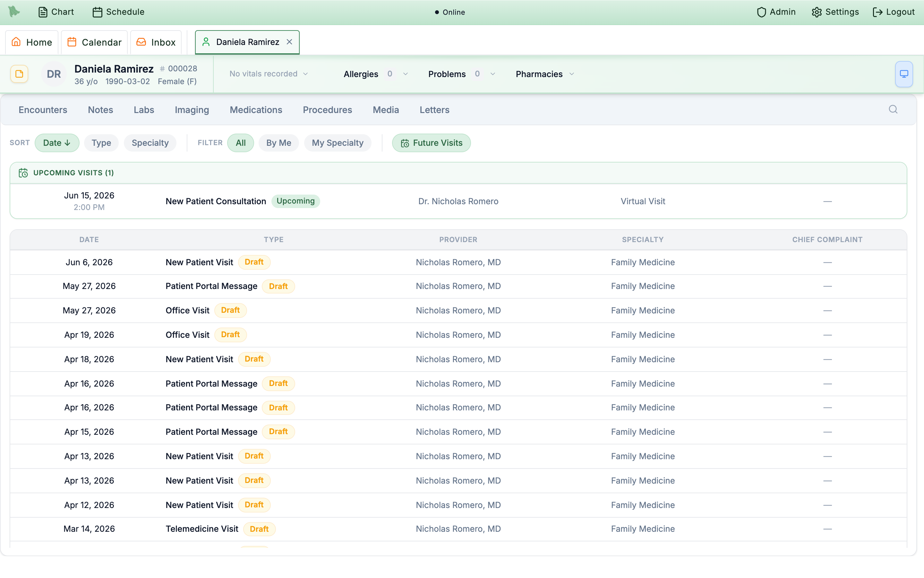Click the PROVIDER column header
The width and height of the screenshot is (924, 578).
[458, 240]
